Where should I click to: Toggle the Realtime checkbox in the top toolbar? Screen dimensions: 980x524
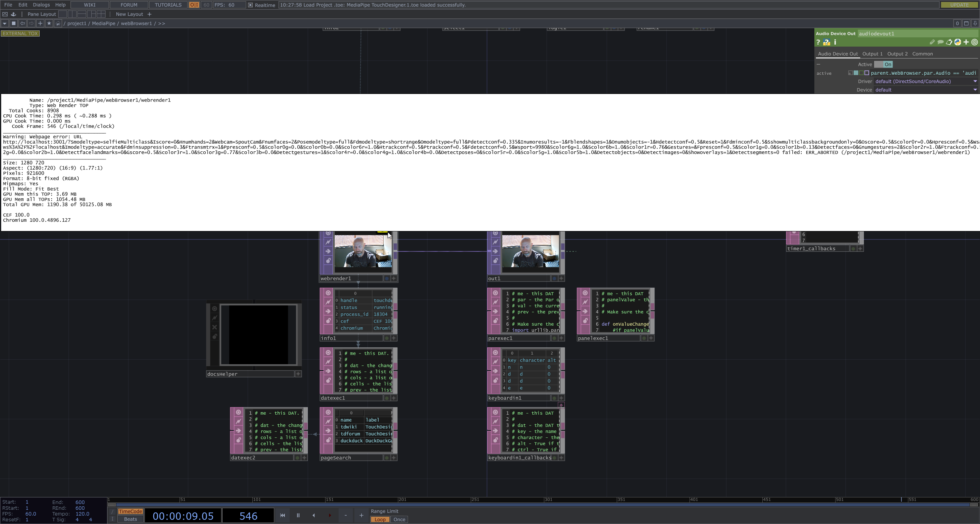(251, 5)
